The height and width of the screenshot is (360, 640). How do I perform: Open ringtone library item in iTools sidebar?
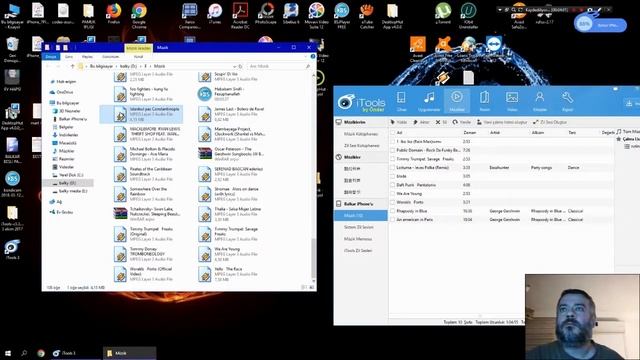click(361, 145)
